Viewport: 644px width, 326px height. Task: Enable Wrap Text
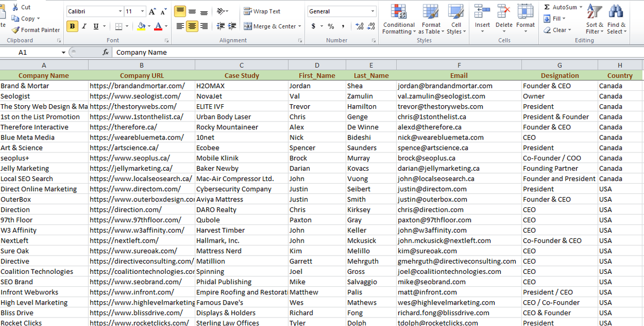click(x=262, y=11)
